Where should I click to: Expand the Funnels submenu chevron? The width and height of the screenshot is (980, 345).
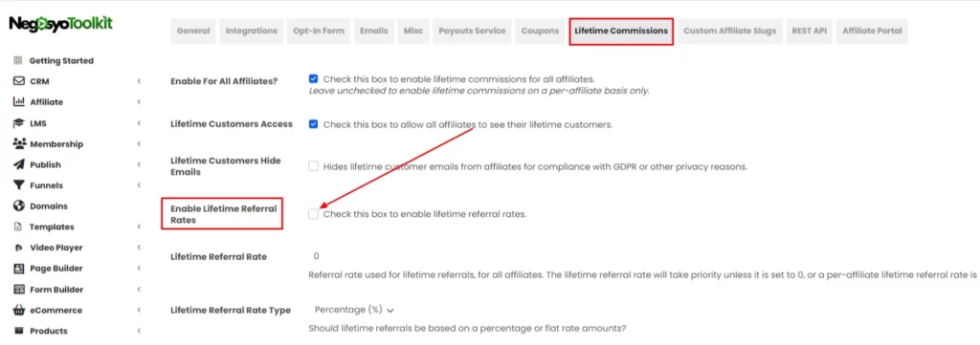(x=139, y=185)
